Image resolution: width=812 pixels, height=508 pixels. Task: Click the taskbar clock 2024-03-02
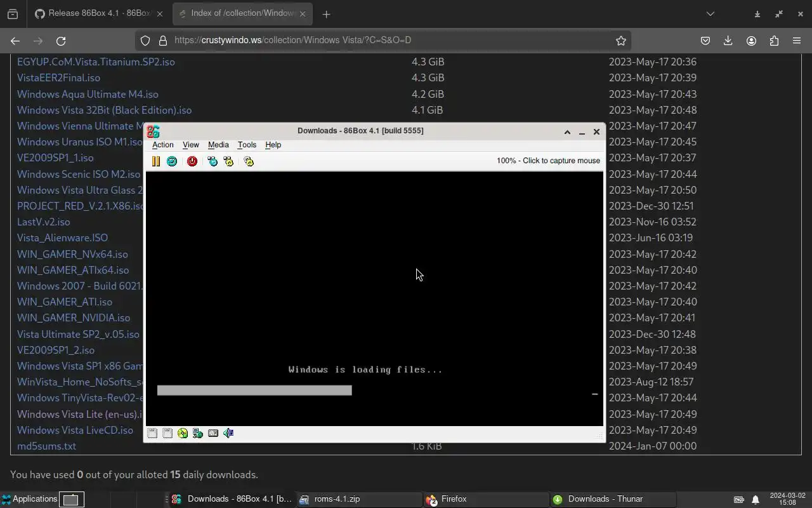787,499
